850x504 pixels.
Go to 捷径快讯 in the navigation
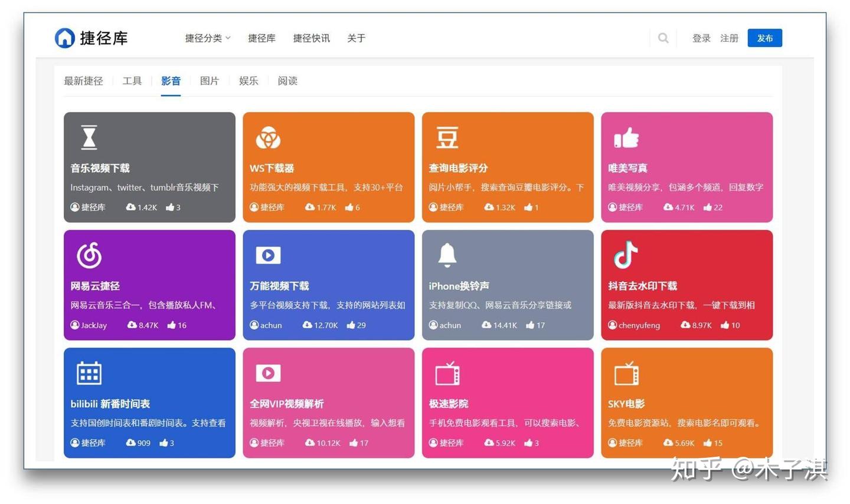(x=312, y=38)
